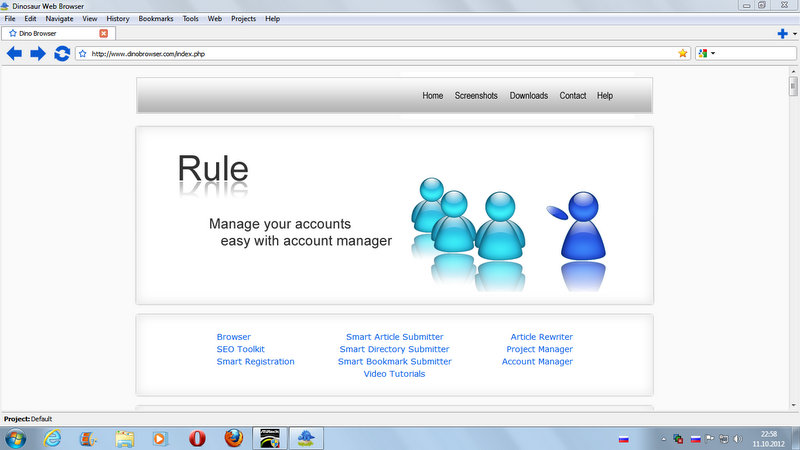Screen dimensions: 800x450
Task: Follow the Browser link
Action: tap(234, 337)
